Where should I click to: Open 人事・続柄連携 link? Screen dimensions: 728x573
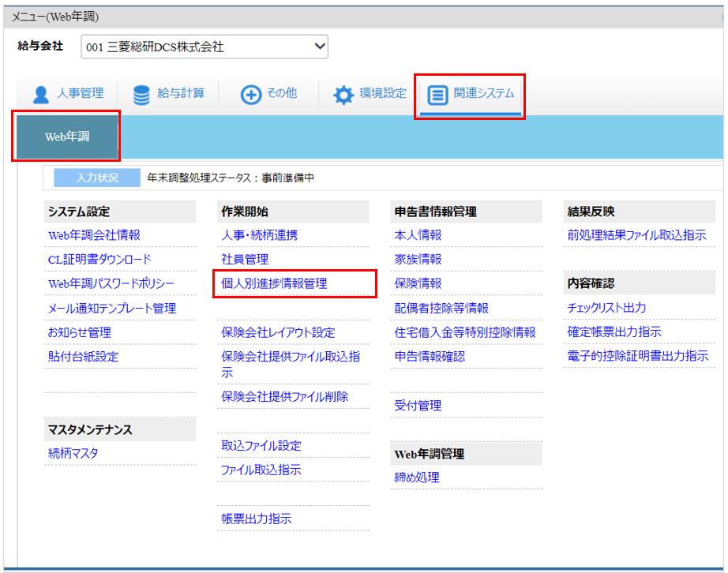(x=260, y=235)
